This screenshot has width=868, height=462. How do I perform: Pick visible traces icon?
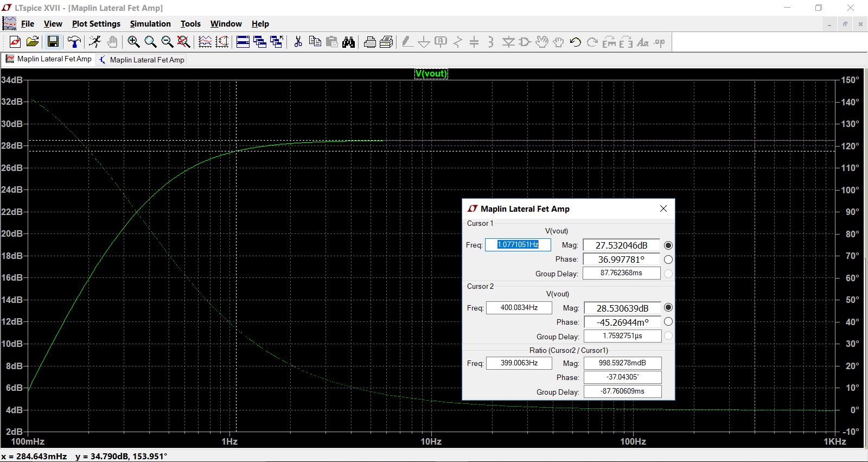[205, 42]
